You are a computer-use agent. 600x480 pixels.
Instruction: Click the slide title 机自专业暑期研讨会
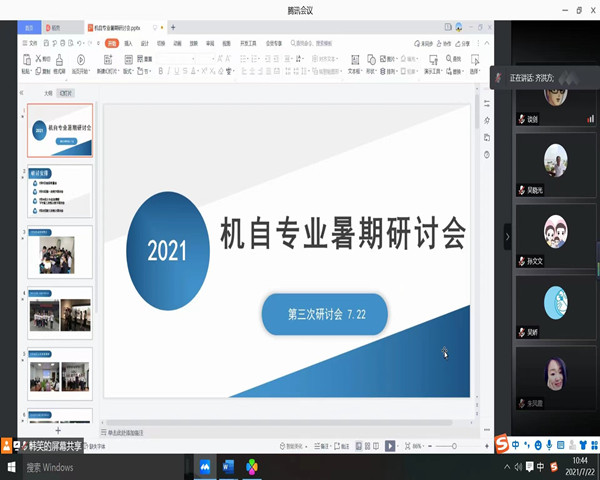point(343,234)
